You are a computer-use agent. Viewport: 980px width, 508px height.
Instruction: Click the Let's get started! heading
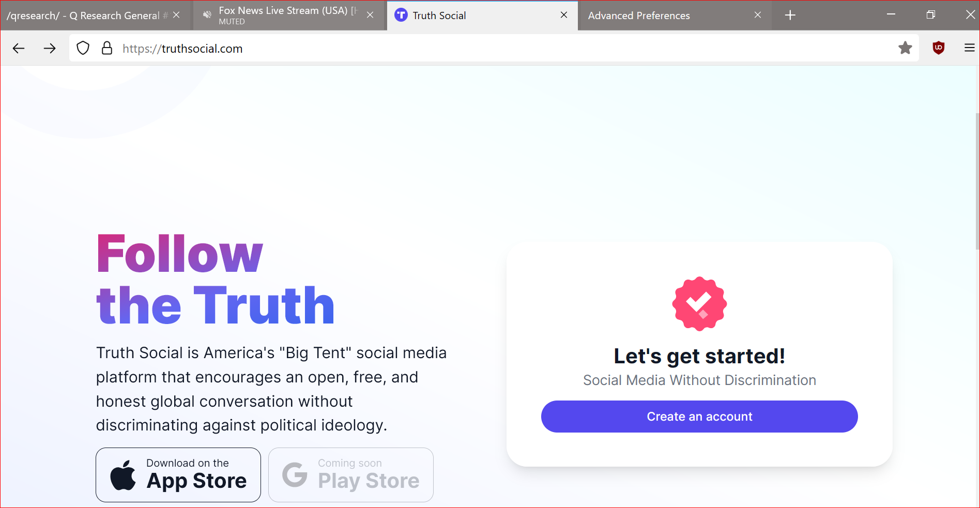[x=699, y=356]
